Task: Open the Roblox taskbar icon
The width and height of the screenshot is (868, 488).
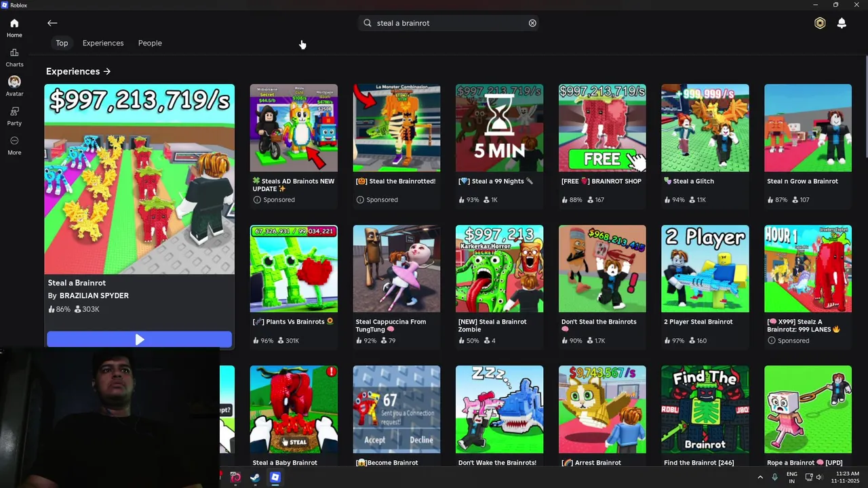Action: tap(275, 478)
